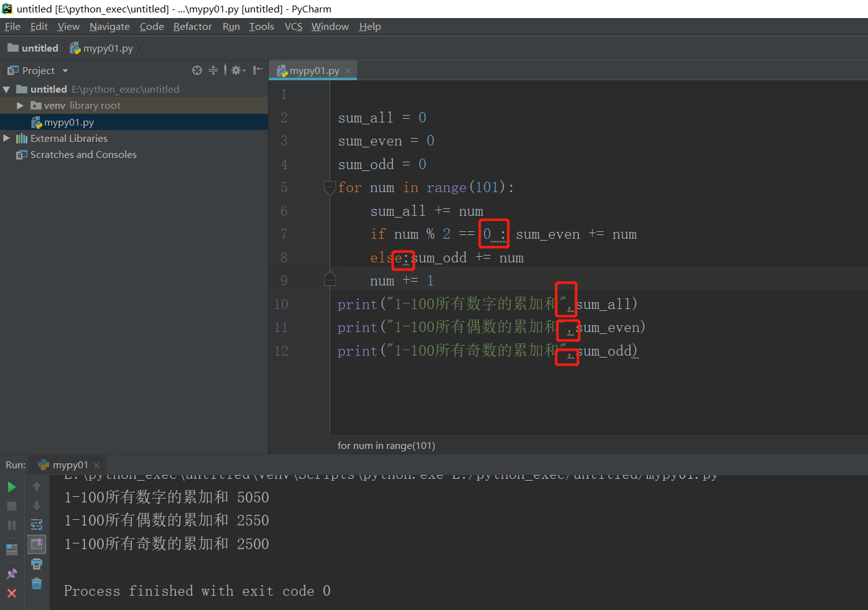Click 'Process finished with exit code 0' text
The width and height of the screenshot is (868, 610).
197,591
